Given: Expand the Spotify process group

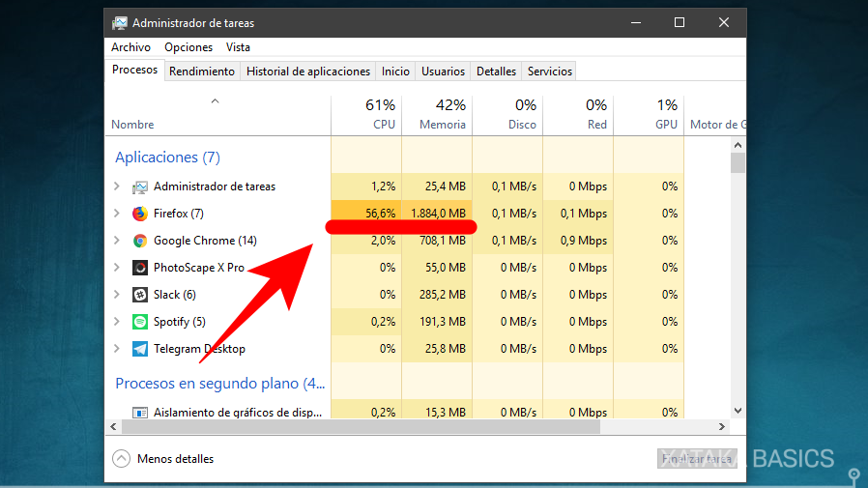Looking at the screenshot, I should pyautogui.click(x=117, y=322).
